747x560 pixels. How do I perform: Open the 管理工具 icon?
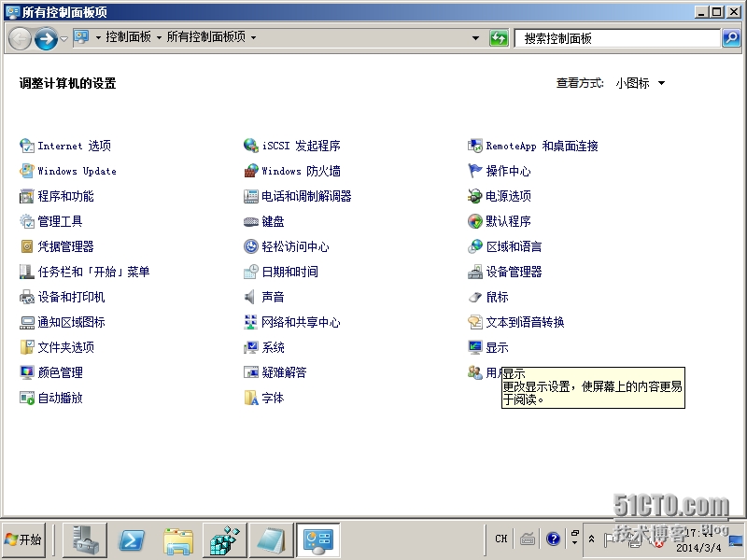[x=27, y=221]
